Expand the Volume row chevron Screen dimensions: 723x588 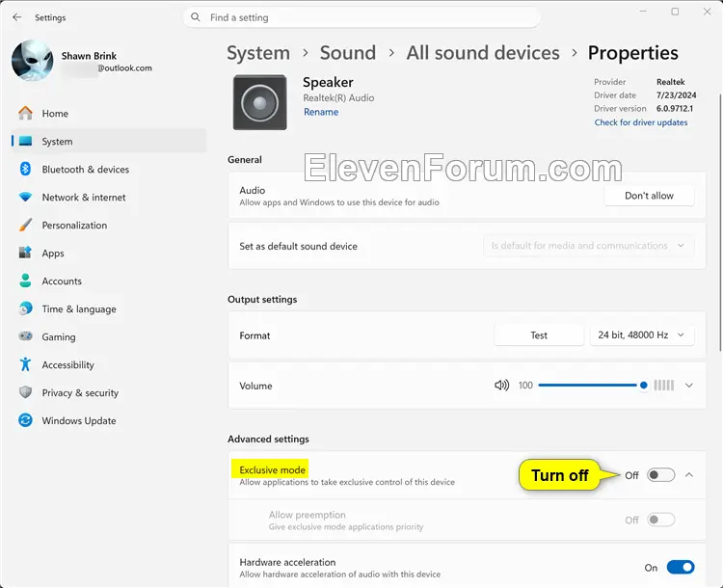coord(689,385)
